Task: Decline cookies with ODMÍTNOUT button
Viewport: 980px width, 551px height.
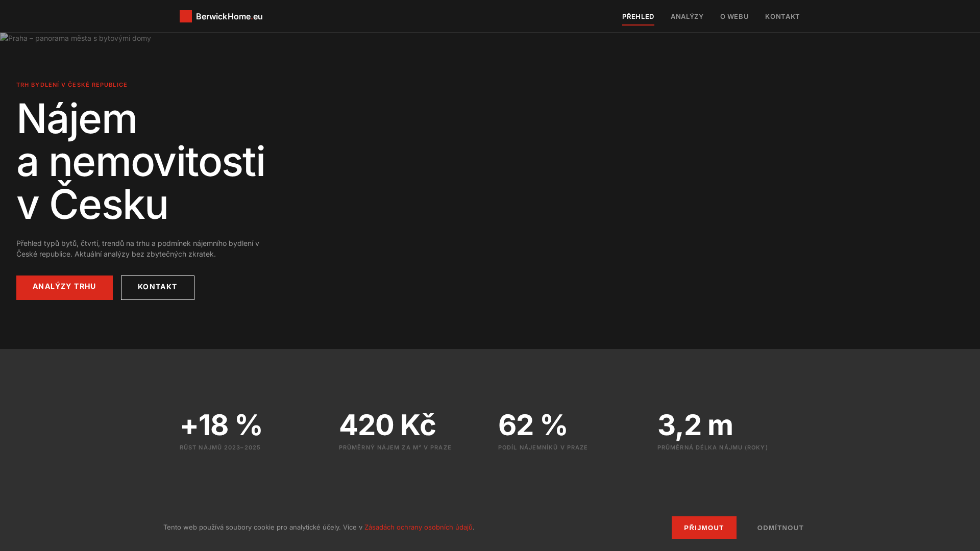Action: [780, 528]
